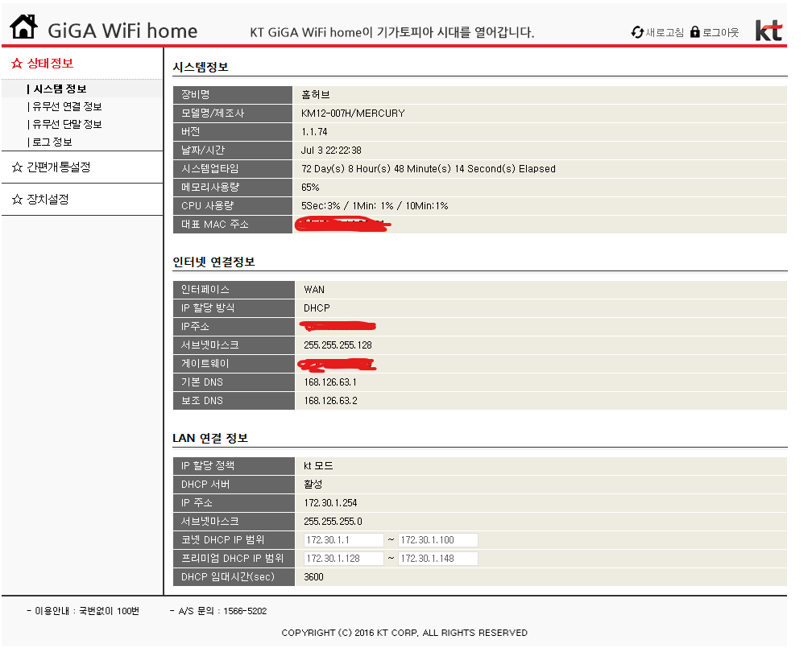
Task: Click the uptime value 72 Day(s) text
Action: [429, 169]
